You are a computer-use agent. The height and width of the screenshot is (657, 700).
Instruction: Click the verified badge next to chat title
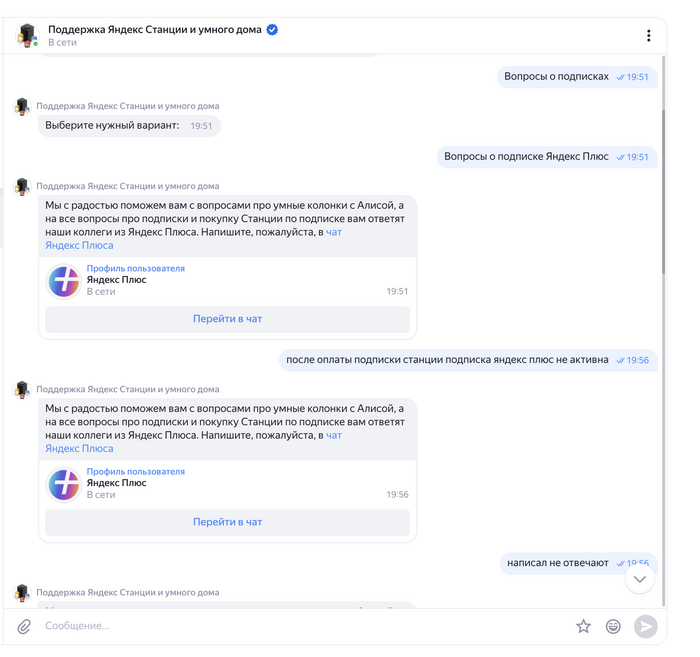[x=272, y=30]
